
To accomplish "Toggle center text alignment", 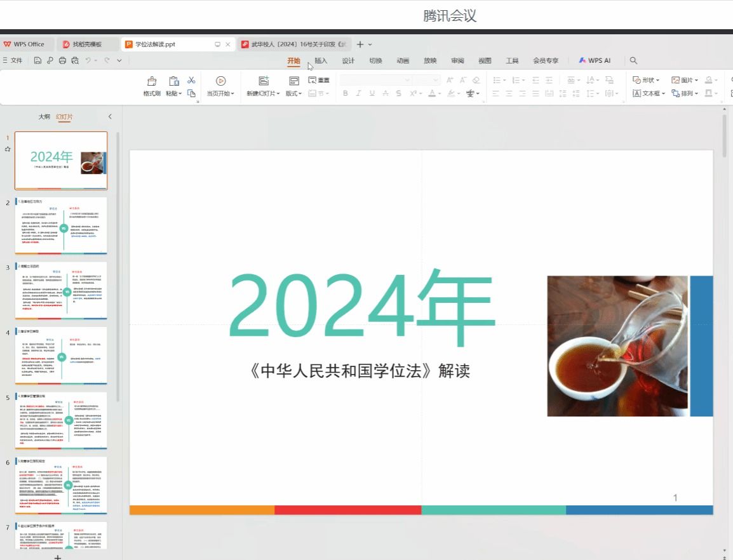I will 509,93.
